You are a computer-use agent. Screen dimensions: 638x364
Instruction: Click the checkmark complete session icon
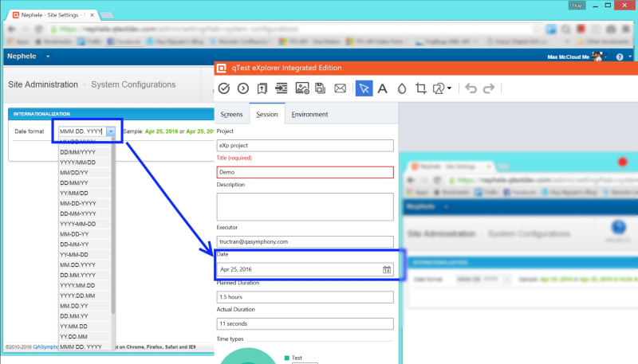click(224, 88)
